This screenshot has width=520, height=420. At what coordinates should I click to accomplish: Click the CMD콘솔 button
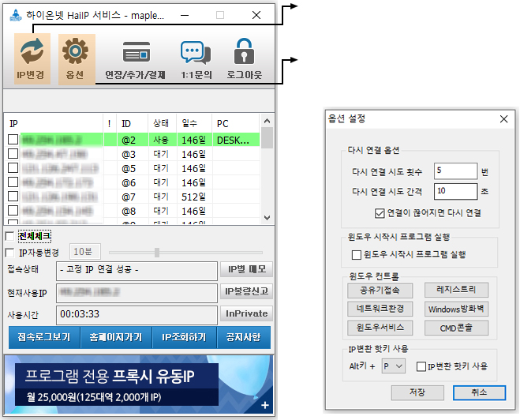(456, 328)
